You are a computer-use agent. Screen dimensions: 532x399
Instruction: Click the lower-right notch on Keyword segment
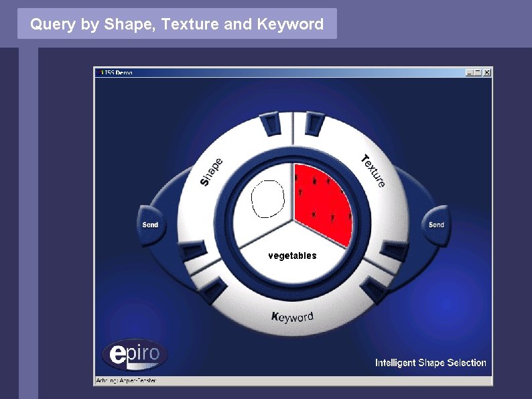click(x=374, y=289)
